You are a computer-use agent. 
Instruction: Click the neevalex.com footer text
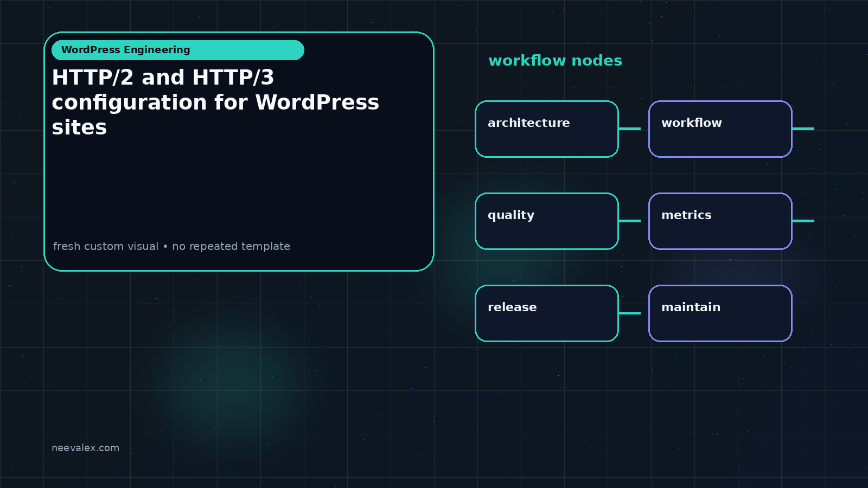click(x=85, y=448)
